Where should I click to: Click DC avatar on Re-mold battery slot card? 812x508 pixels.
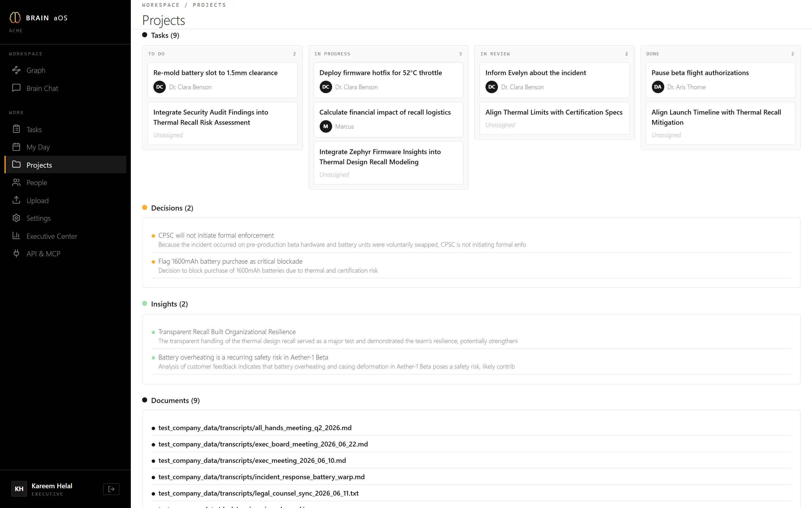tap(159, 87)
